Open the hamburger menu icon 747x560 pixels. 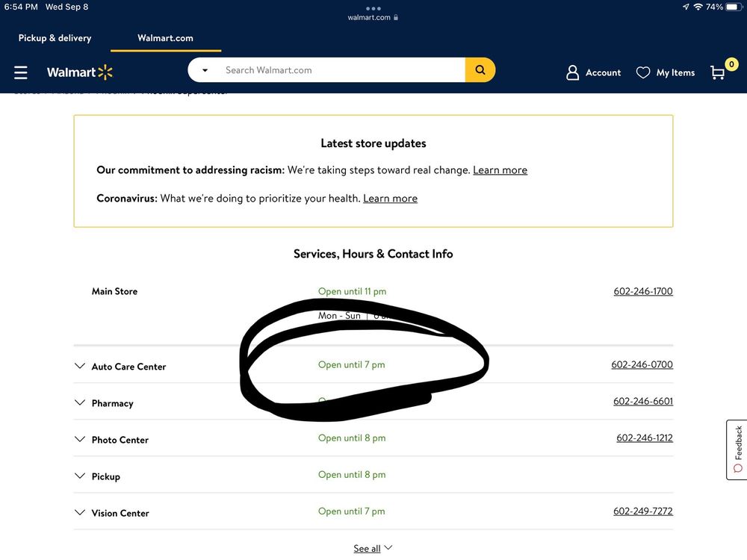click(21, 72)
